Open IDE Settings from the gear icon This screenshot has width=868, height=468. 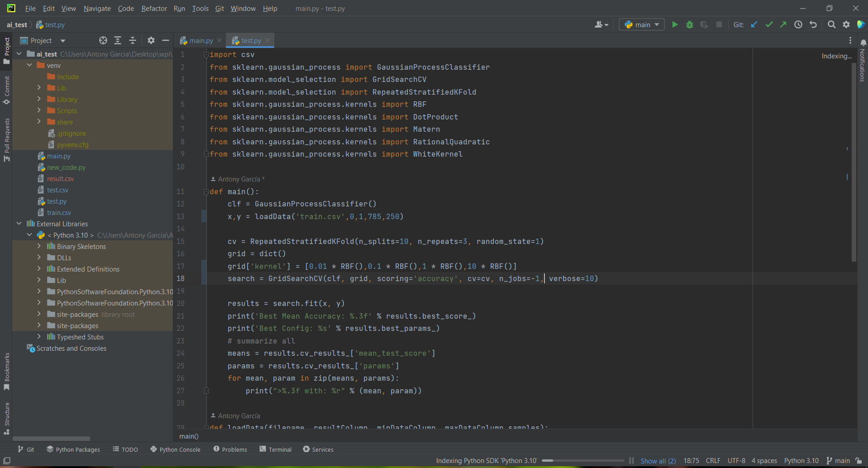point(846,24)
